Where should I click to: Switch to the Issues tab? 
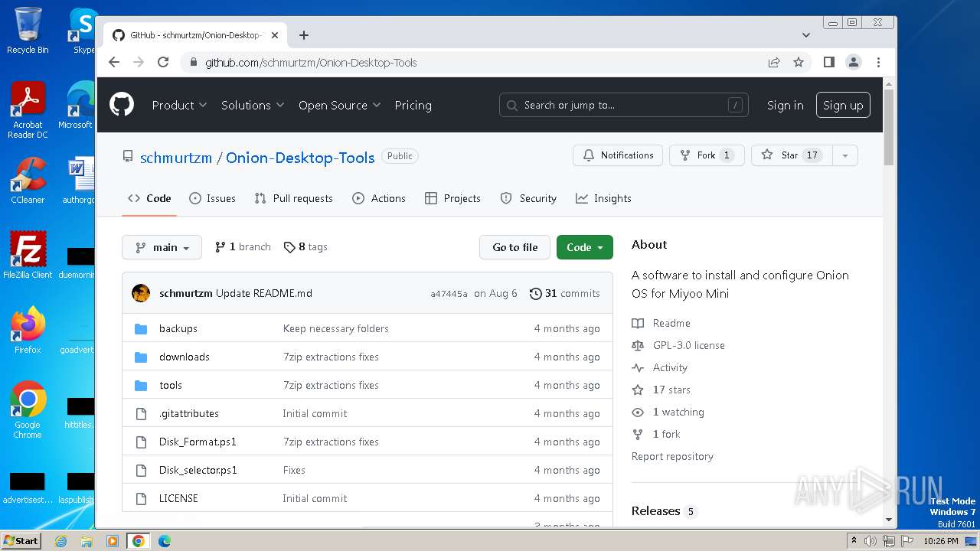[x=212, y=198]
